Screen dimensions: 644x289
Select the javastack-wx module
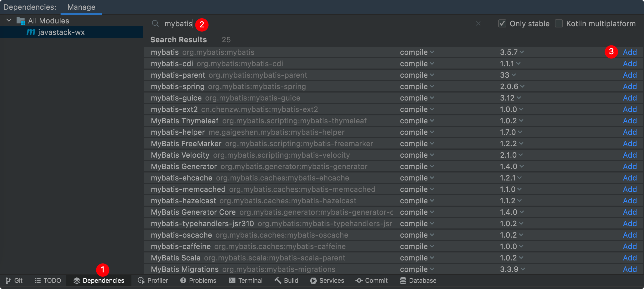coord(71,32)
